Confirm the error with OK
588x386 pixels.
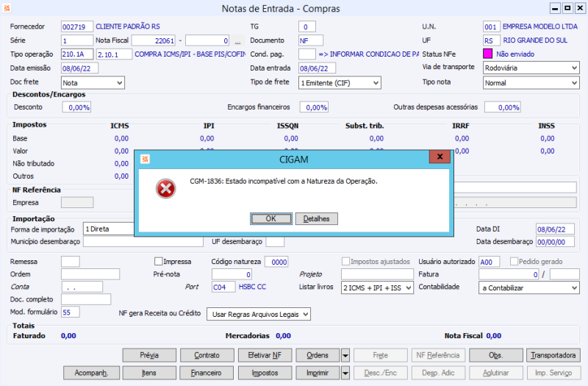(x=270, y=218)
